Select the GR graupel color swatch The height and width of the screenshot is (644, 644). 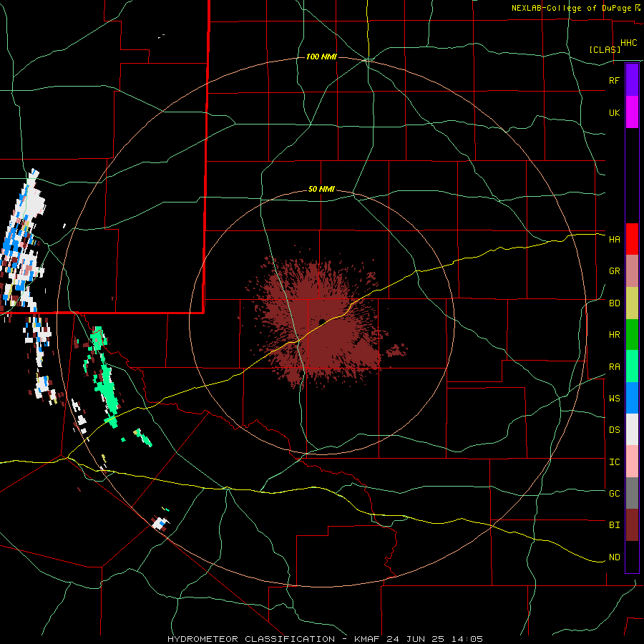pos(632,271)
